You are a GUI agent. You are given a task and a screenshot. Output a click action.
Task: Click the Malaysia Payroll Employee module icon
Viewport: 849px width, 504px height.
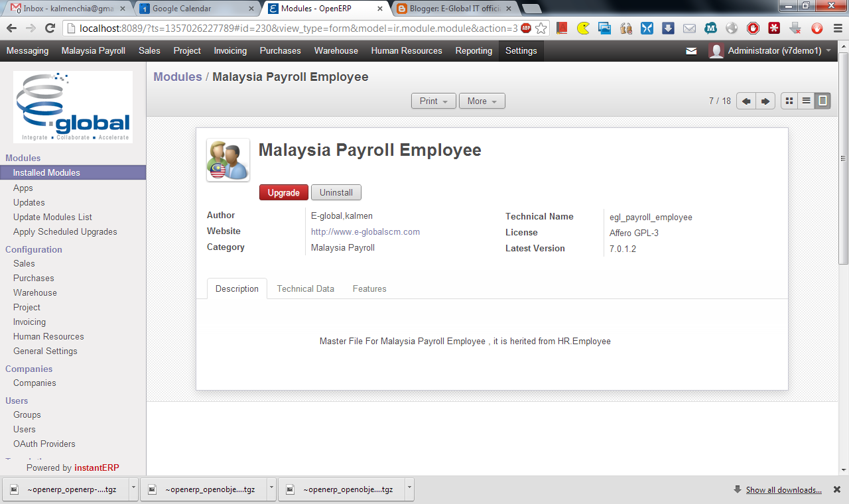coord(228,160)
